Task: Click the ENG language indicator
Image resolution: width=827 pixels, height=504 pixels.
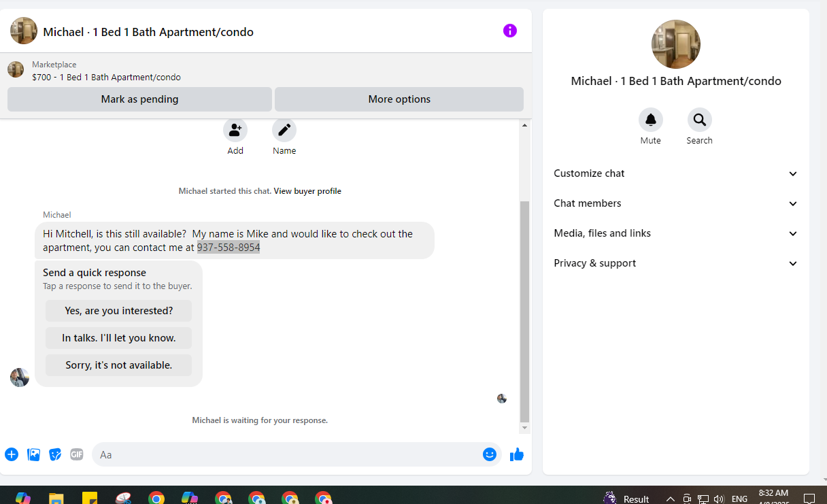Action: pyautogui.click(x=739, y=499)
